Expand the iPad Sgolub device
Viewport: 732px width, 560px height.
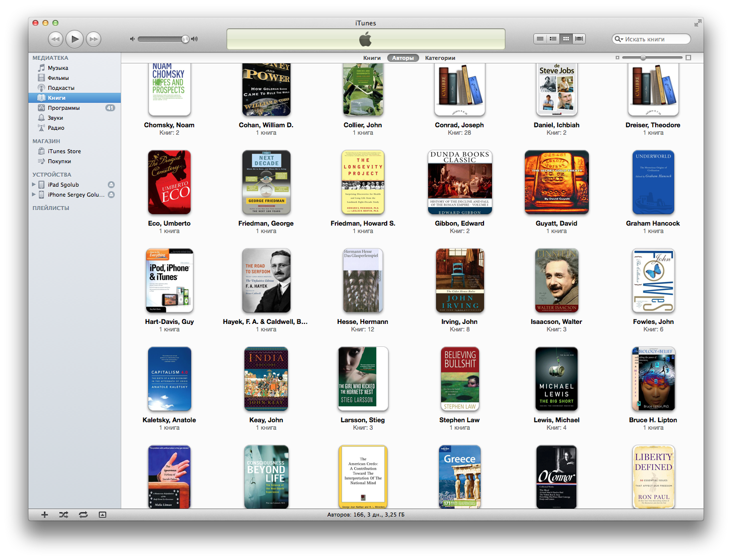33,185
